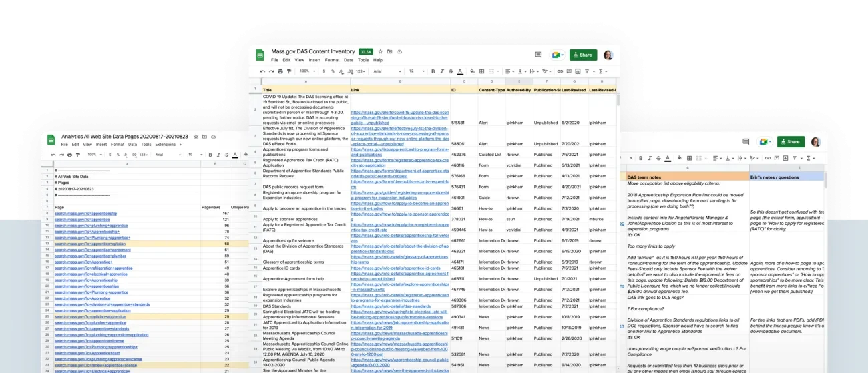Insert link via Content Inventory toolbar icon

pyautogui.click(x=560, y=71)
